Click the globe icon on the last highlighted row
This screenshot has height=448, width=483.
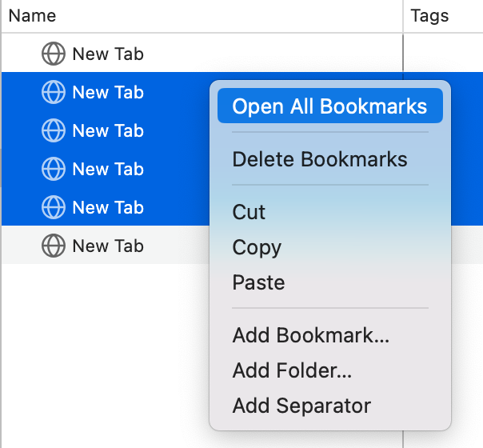(x=53, y=208)
